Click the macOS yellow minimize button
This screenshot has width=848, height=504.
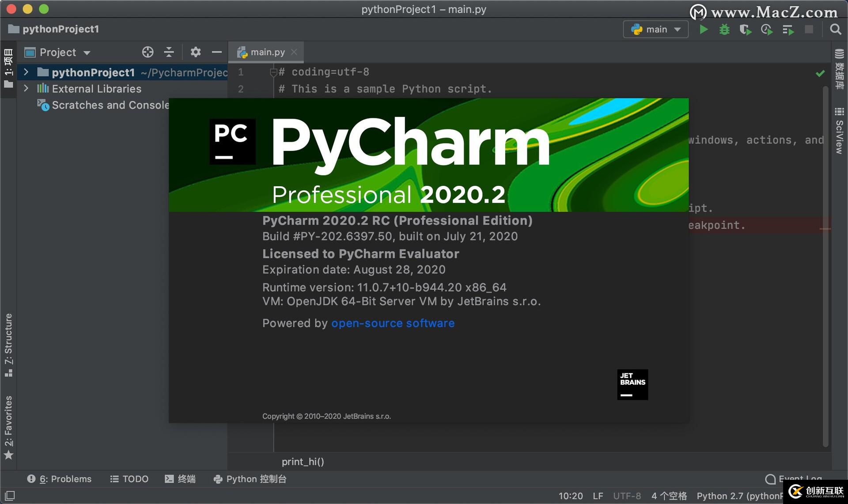point(27,9)
